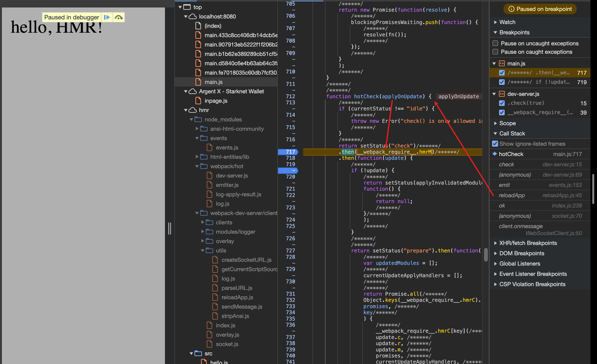This screenshot has height=364, width=597.
Task: Open the (index) document file
Action: click(213, 26)
